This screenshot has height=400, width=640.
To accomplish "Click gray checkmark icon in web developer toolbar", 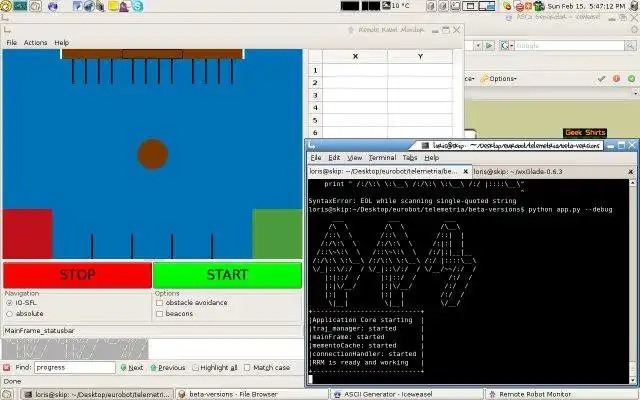I will 601,78.
